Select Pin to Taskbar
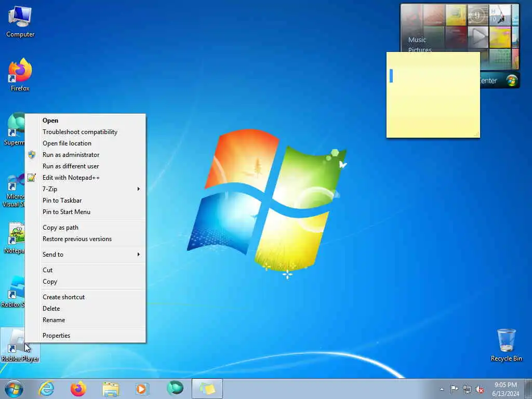This screenshot has height=399, width=532. tap(86, 201)
